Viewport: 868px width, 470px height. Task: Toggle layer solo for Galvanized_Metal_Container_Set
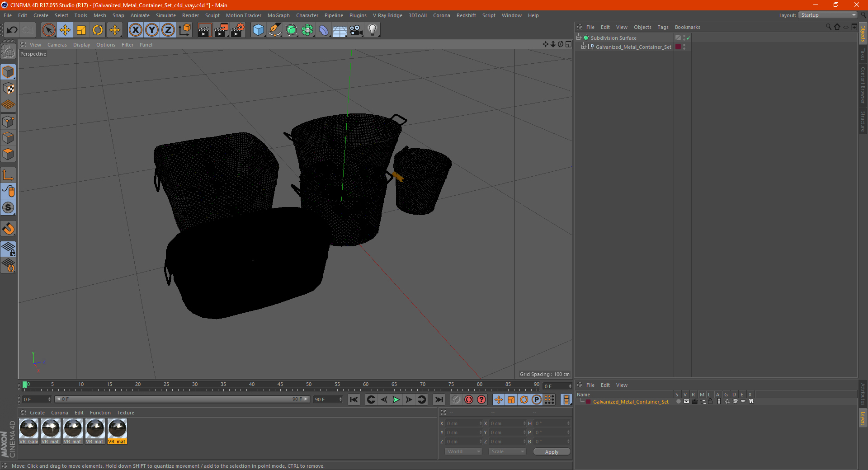click(678, 401)
